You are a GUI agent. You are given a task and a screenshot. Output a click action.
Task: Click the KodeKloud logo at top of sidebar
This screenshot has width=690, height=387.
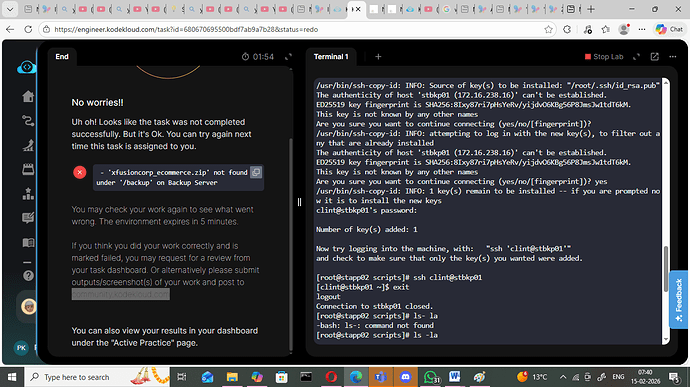tap(26, 67)
